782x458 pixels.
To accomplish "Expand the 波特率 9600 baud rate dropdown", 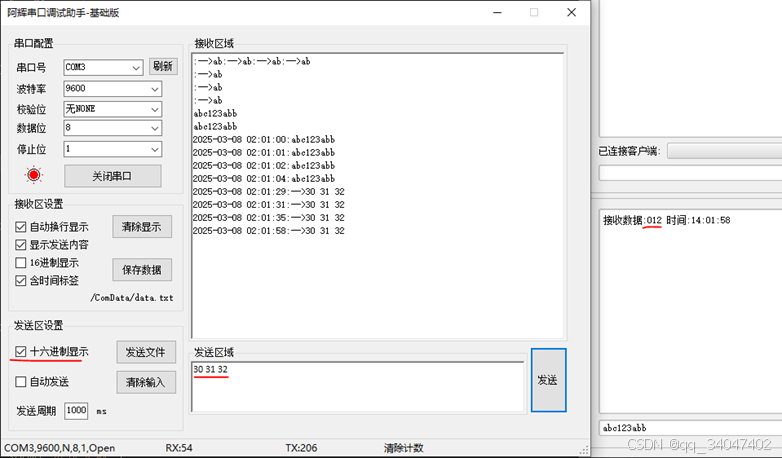I will point(112,88).
